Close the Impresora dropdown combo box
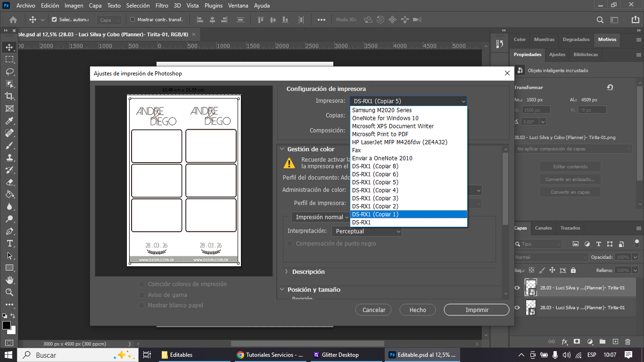The height and width of the screenshot is (362, 644). [x=408, y=101]
